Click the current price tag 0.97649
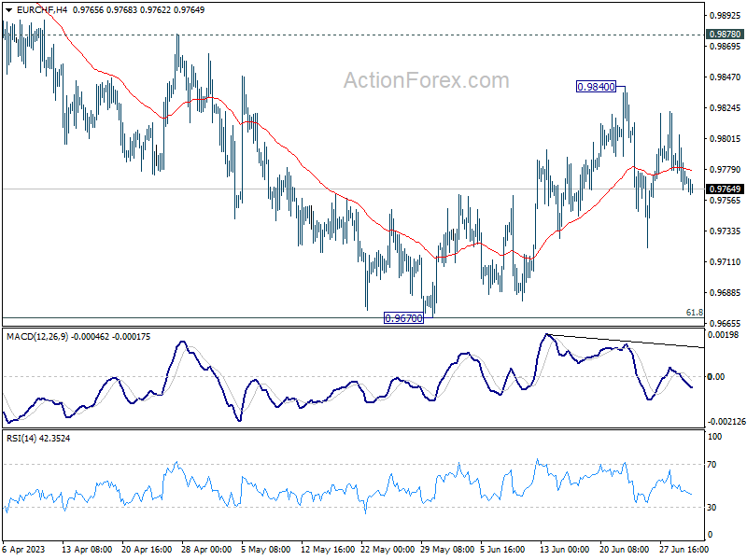This screenshot has height=560, width=747. click(725, 189)
